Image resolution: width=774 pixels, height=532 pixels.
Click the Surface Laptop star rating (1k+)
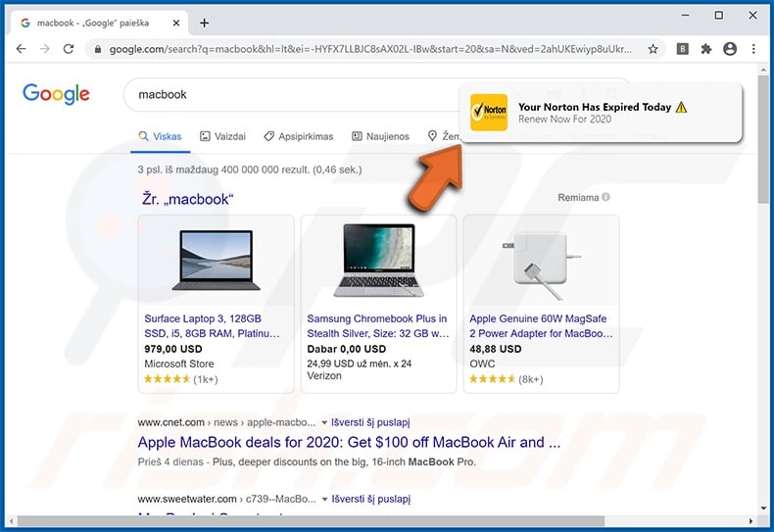tap(180, 379)
